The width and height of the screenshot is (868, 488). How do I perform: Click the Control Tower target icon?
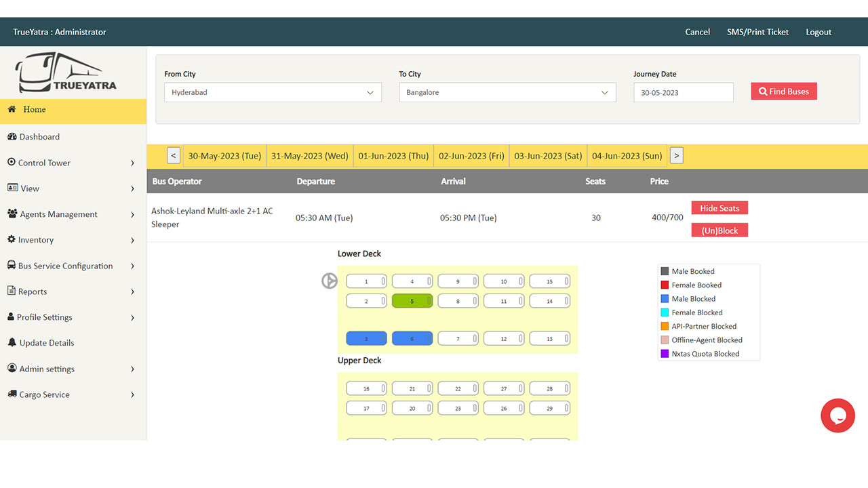12,163
